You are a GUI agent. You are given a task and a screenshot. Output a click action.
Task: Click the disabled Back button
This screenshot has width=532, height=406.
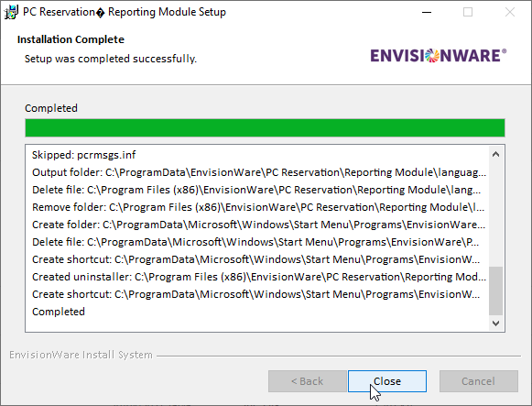pos(307,381)
